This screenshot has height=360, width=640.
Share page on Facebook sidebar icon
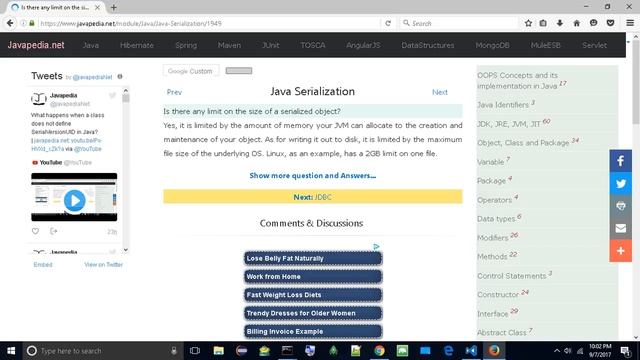click(x=620, y=161)
